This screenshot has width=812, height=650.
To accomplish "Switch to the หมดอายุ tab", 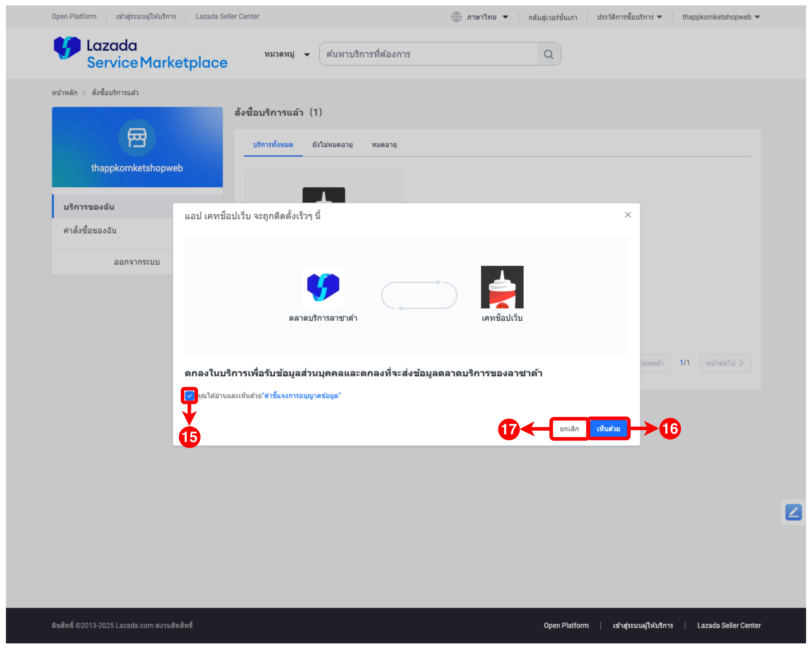I will pyautogui.click(x=384, y=145).
